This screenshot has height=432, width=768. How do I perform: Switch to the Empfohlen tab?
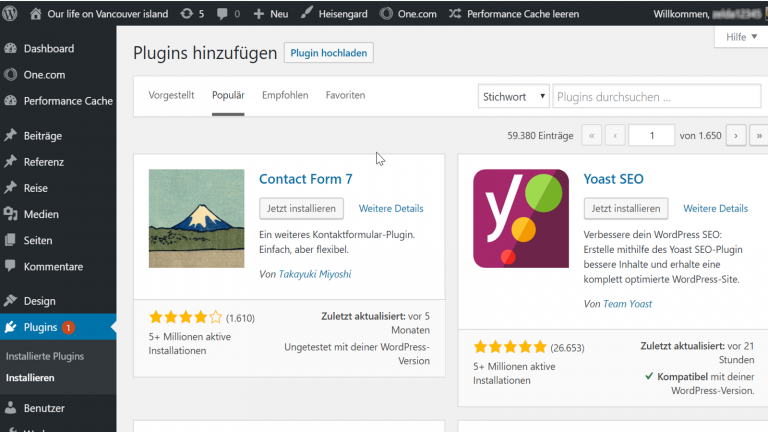(285, 95)
